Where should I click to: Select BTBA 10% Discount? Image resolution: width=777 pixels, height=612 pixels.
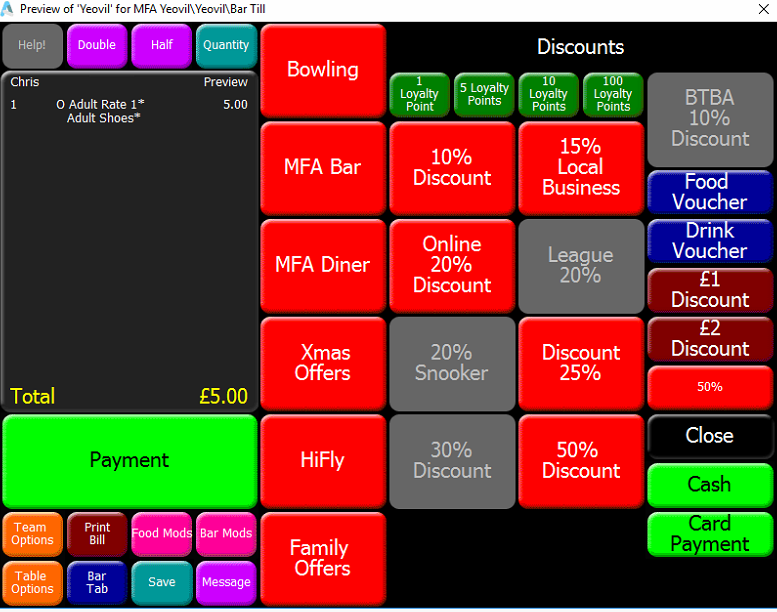coord(710,119)
